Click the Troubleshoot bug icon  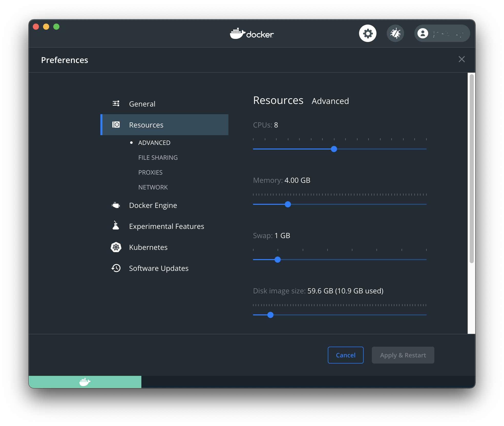point(395,33)
